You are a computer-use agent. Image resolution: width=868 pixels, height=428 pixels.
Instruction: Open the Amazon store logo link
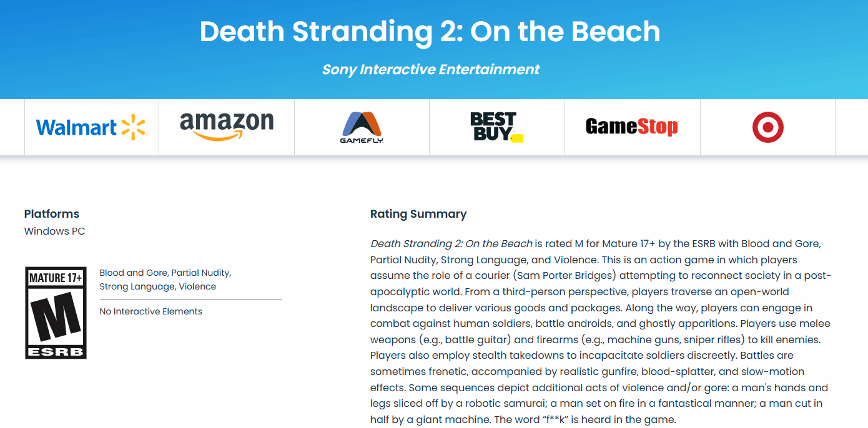click(227, 127)
